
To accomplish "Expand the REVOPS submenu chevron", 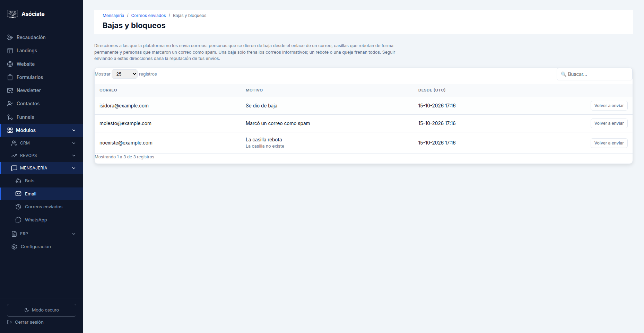I will coord(74,156).
